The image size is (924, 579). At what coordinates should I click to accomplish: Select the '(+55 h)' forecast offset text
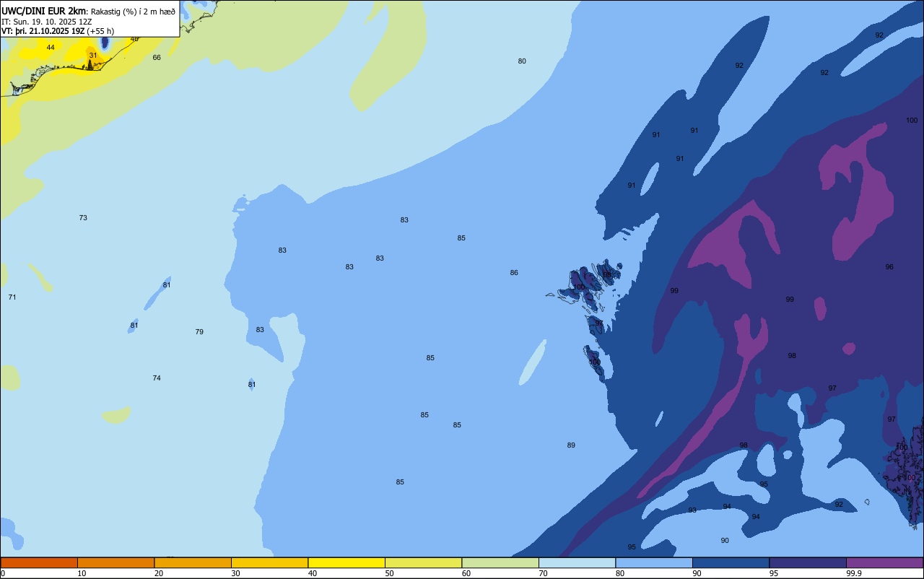(x=100, y=31)
